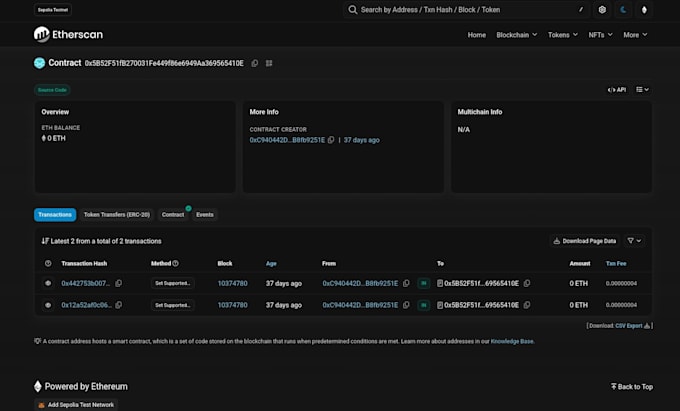View details eye icon for 0x12a52af0c06 row
Viewport: 680px width, 411px height.
point(48,305)
